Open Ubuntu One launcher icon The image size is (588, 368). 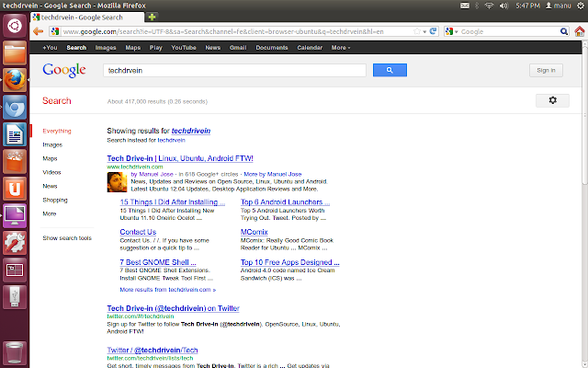point(15,189)
